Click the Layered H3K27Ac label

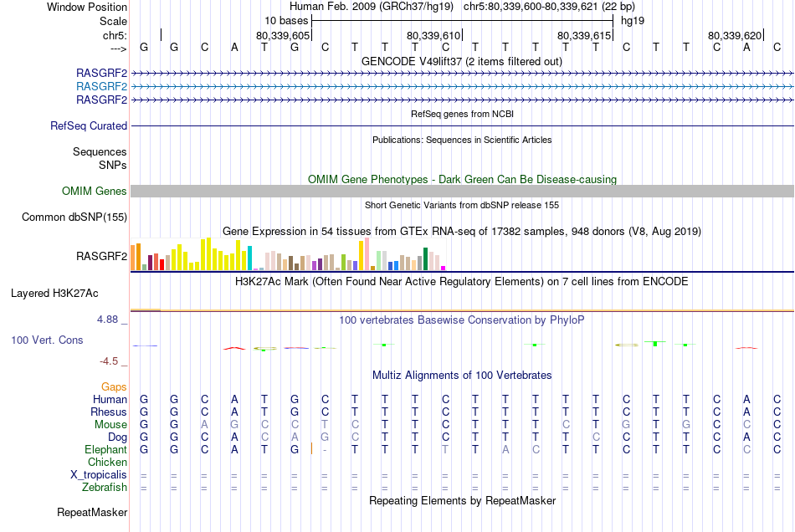(x=54, y=294)
